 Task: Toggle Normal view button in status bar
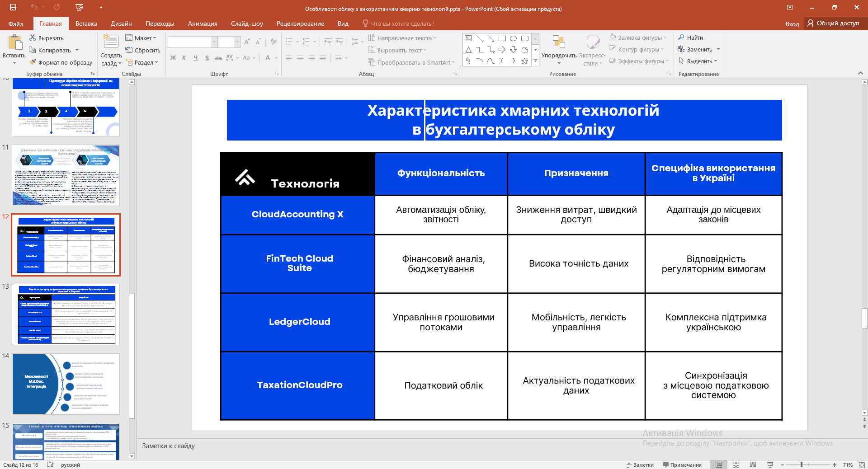719,465
